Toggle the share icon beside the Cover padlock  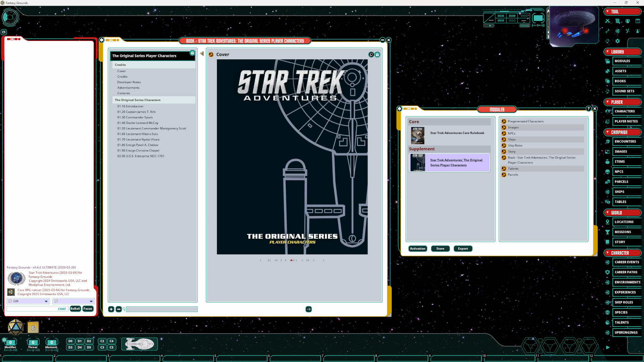[x=371, y=54]
